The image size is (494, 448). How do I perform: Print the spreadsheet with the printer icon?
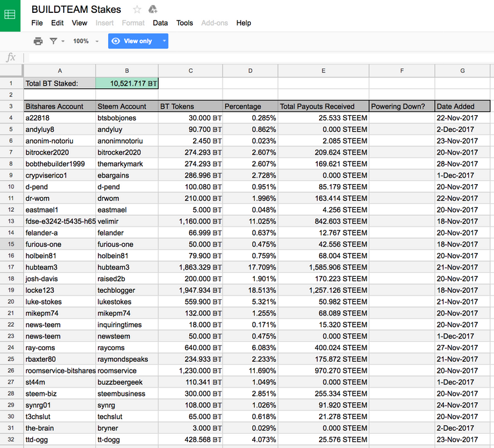[38, 41]
